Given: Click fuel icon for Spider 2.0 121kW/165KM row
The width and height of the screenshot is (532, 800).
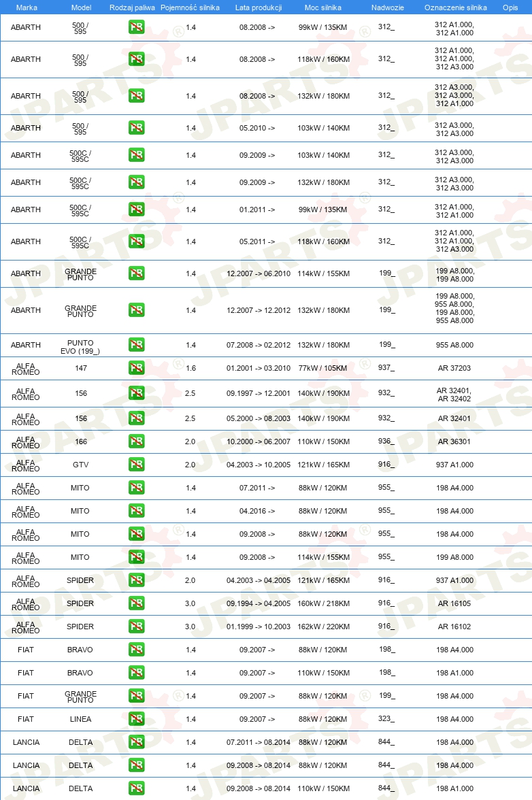Looking at the screenshot, I should point(136,580).
